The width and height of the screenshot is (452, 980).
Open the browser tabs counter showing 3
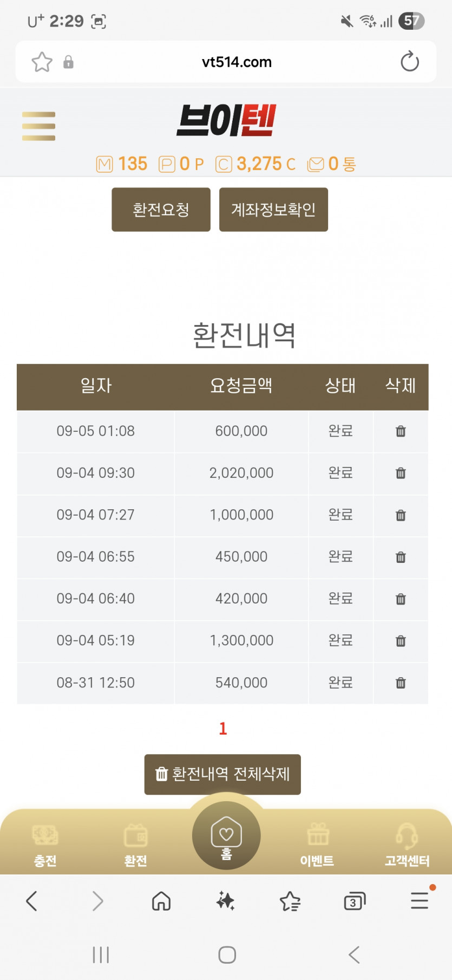coord(355,901)
